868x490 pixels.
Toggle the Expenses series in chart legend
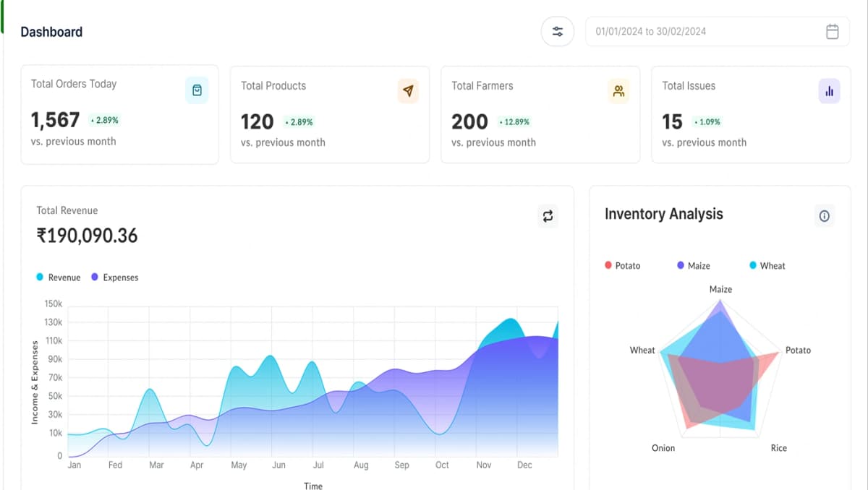point(114,278)
